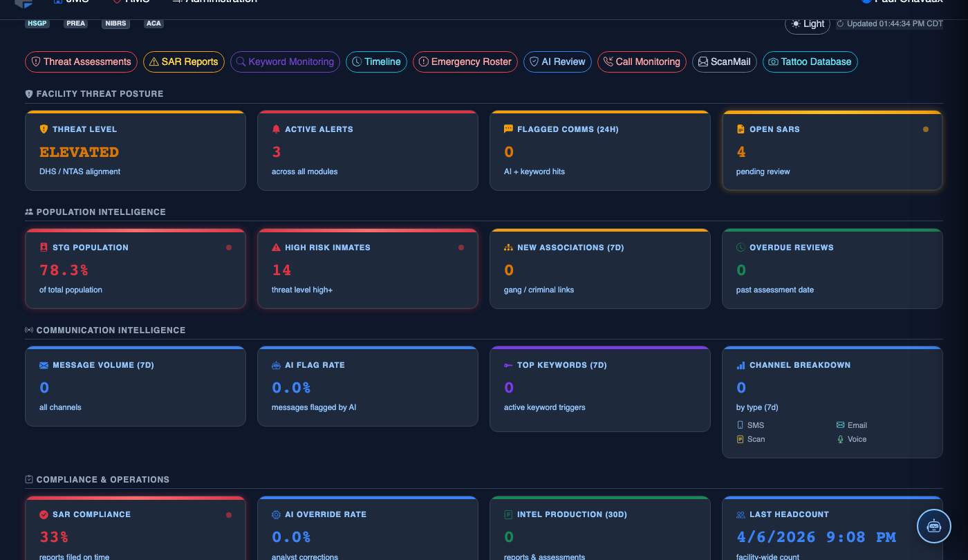
Task: Launch the AI Review module
Action: (x=557, y=62)
